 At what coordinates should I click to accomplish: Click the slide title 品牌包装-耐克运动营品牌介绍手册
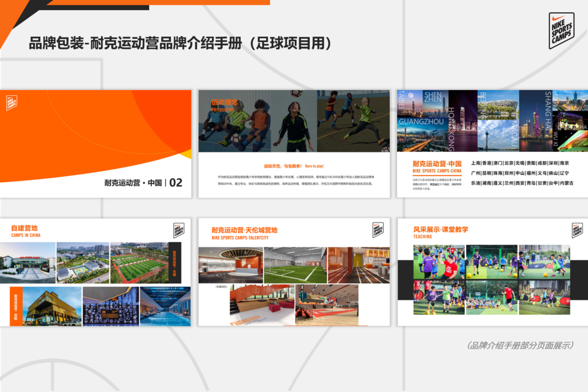[180, 43]
